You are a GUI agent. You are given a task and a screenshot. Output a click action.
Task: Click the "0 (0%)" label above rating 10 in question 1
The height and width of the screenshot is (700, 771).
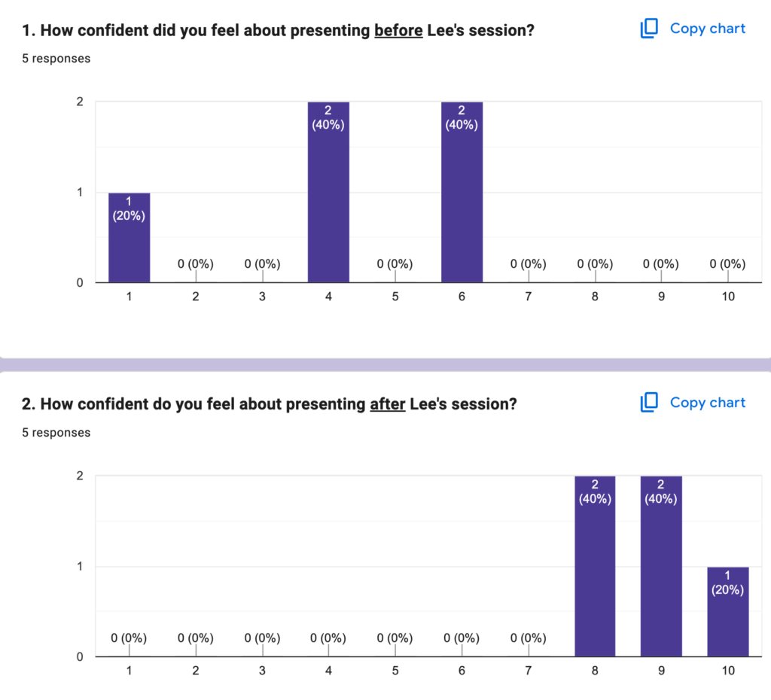coord(727,264)
